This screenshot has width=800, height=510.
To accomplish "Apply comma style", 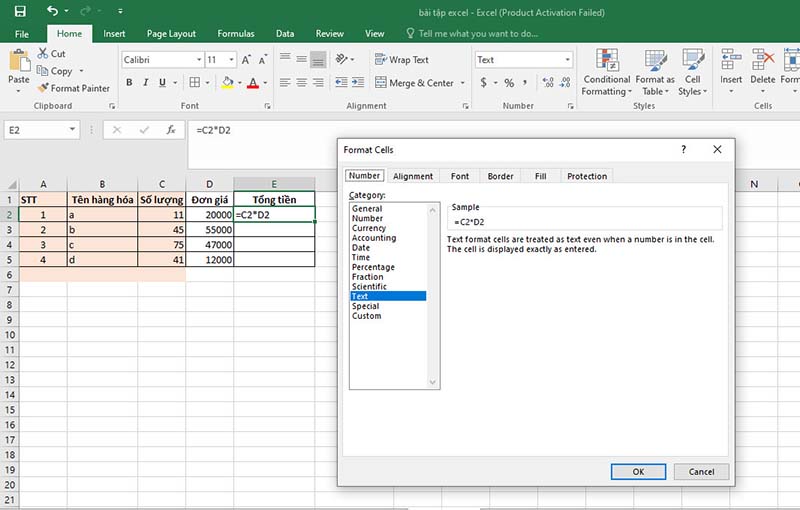I will pos(525,82).
